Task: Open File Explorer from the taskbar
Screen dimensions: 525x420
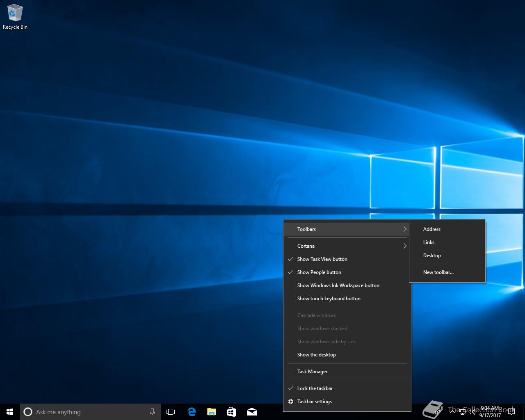Action: click(x=212, y=412)
